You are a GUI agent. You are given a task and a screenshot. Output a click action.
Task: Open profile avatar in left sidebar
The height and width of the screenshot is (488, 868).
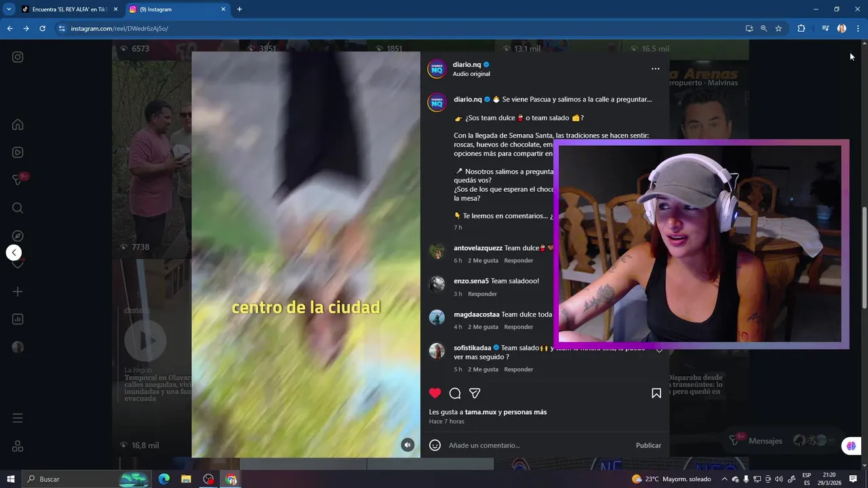[x=18, y=347]
